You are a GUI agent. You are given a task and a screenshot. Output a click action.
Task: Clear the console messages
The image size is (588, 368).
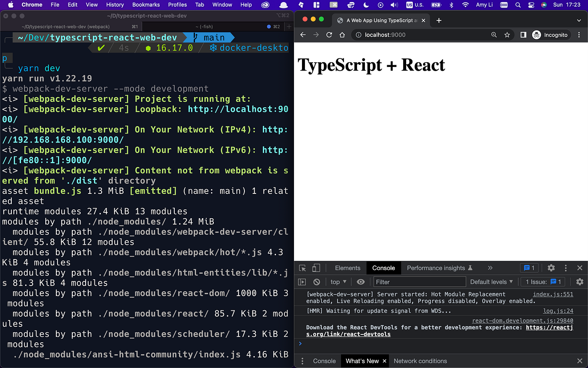click(317, 281)
